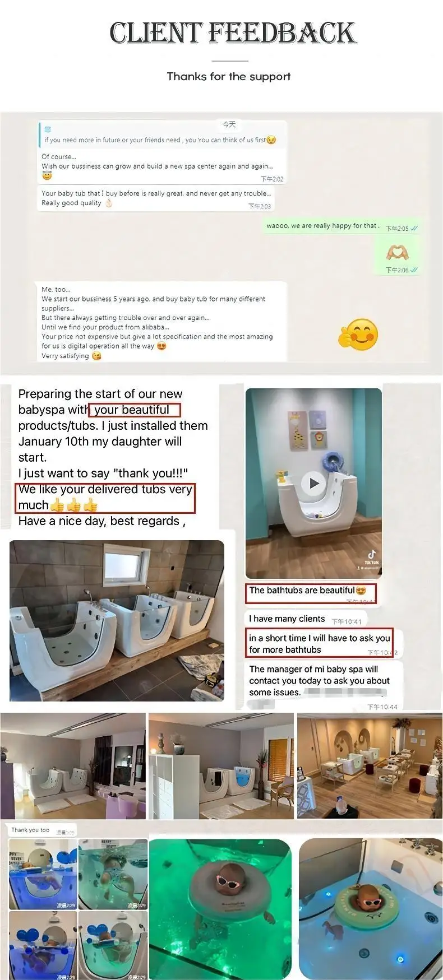Click the heart-eyes emoji after 'bathtubs are beautiful'
This screenshot has height=980, width=443.
tap(361, 590)
